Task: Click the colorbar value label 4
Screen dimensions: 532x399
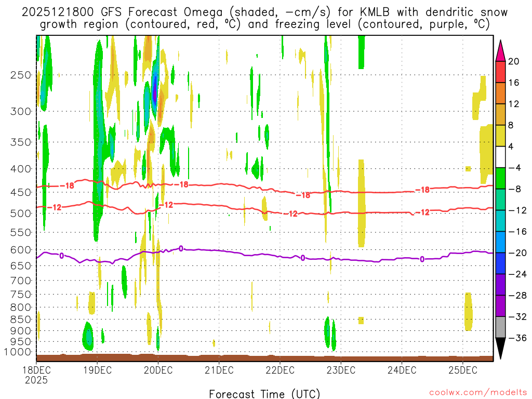Action: pyautogui.click(x=511, y=147)
